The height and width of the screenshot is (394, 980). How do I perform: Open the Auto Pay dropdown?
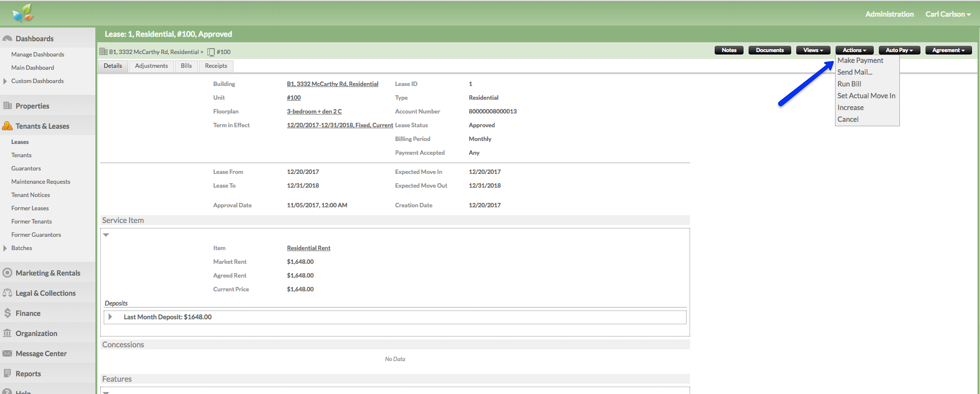tap(899, 50)
